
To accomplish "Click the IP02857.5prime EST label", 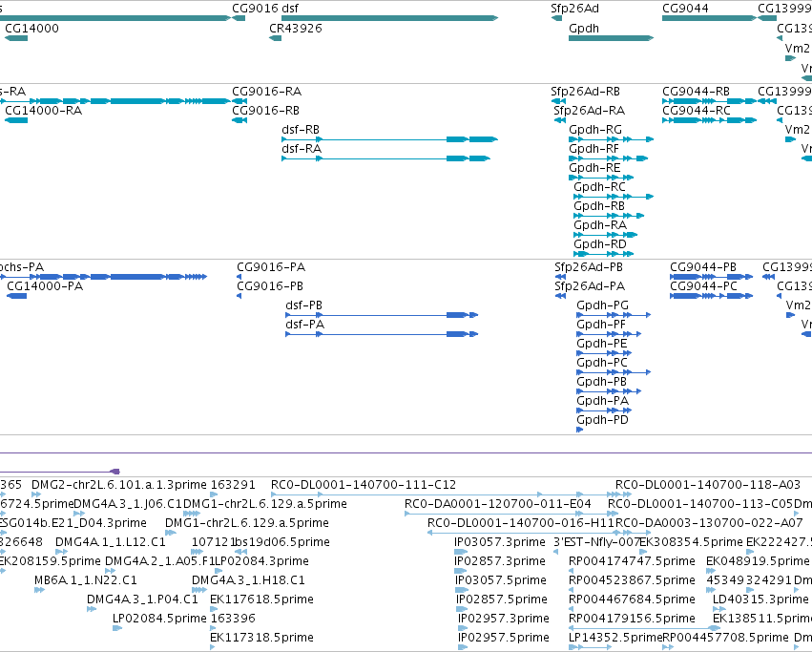I will coord(502,599).
